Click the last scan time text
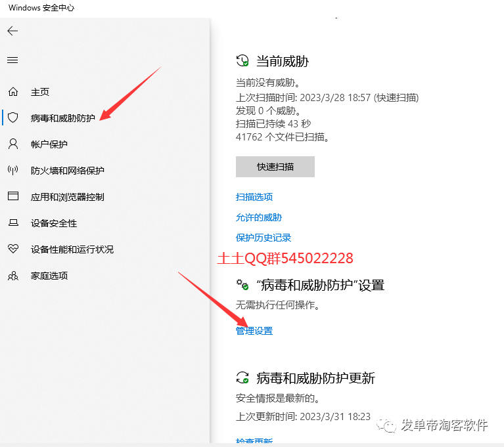Viewport: 504px width, 447px height. (327, 98)
